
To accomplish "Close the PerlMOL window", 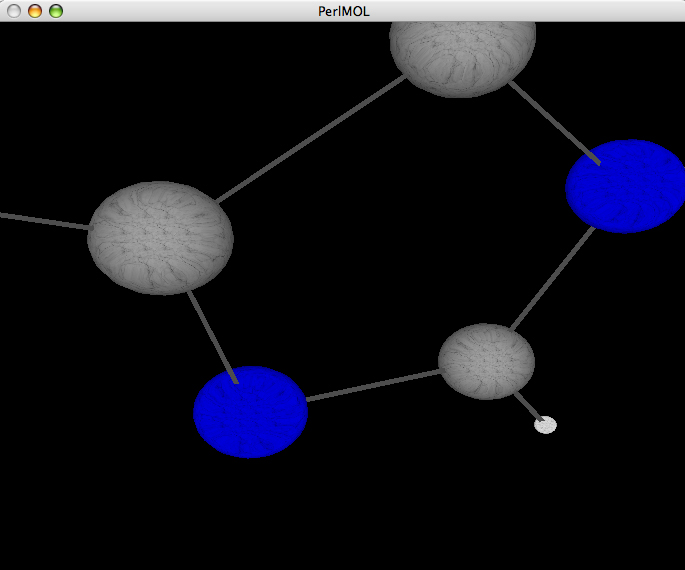I will 14,11.
